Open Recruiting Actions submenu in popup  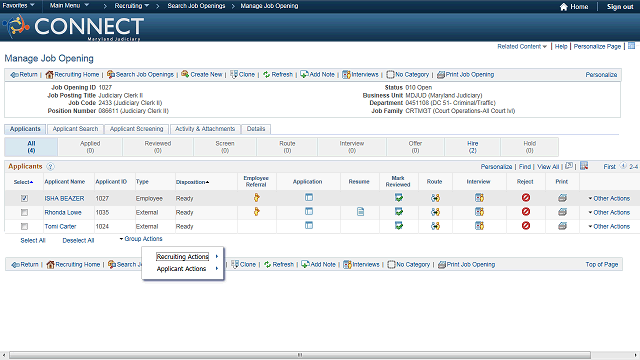point(183,256)
